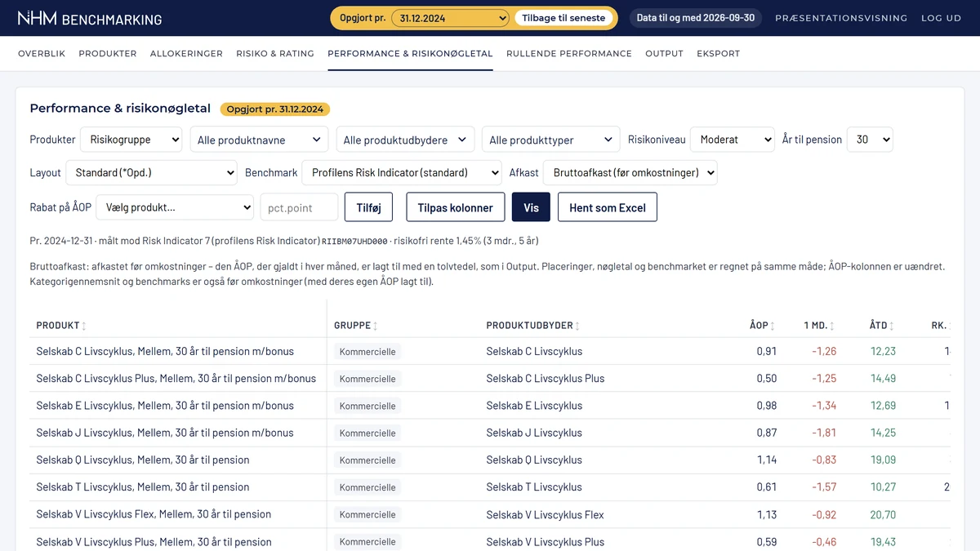Download data with Hent som Excel
This screenshot has height=551, width=980.
tap(608, 207)
